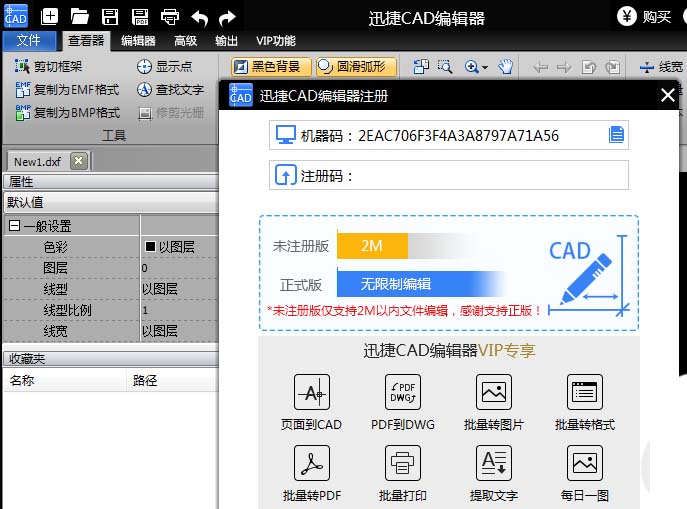The image size is (687, 509).
Task: Open a file with the folder icon
Action: (x=80, y=17)
